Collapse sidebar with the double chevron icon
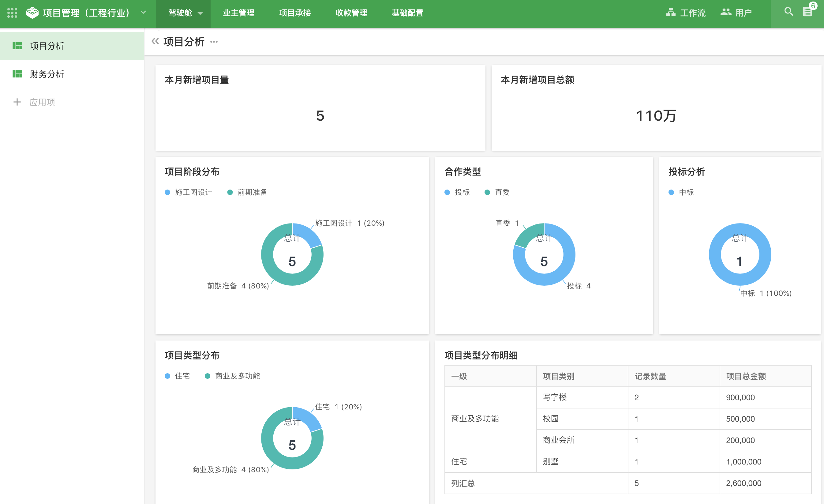Viewport: 824px width, 504px height. tap(155, 41)
